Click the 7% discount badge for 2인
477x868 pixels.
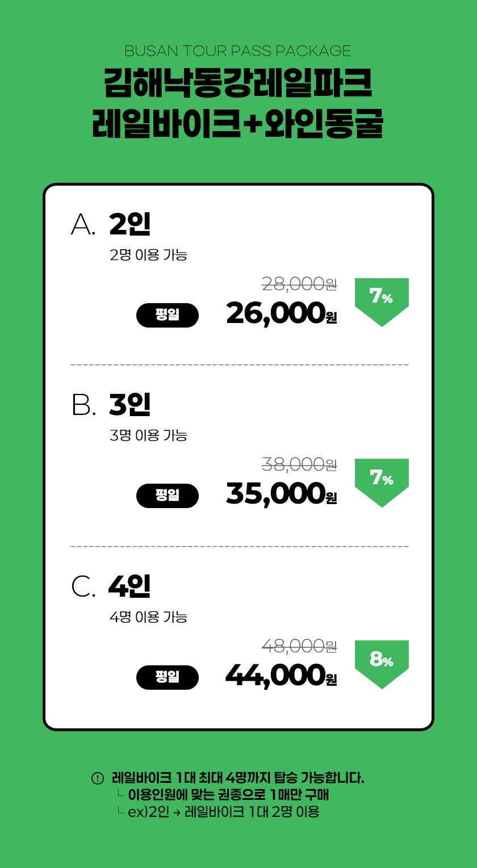coord(382,299)
